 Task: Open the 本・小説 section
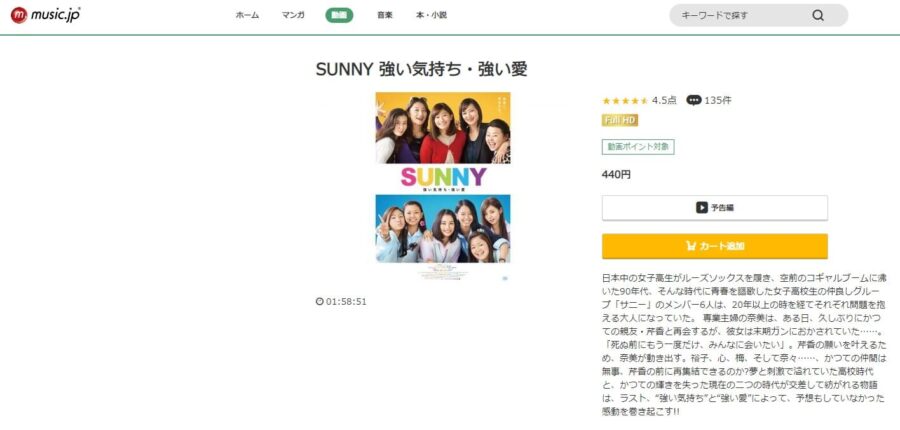pyautogui.click(x=431, y=16)
